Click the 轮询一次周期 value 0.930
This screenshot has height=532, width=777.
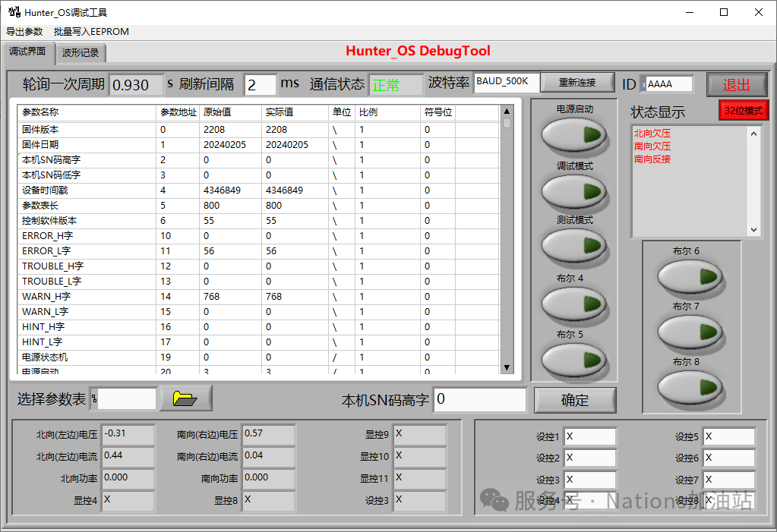(x=136, y=85)
